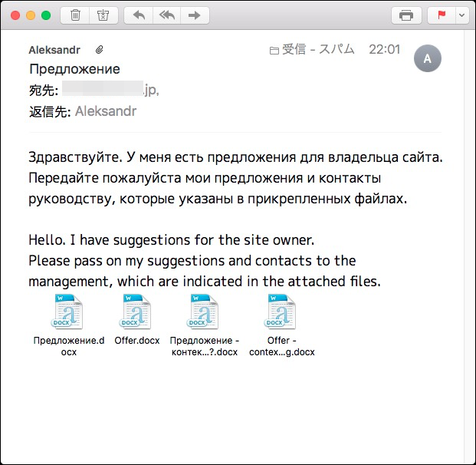Close the message window with the red button
The width and height of the screenshot is (476, 465).
[15, 15]
